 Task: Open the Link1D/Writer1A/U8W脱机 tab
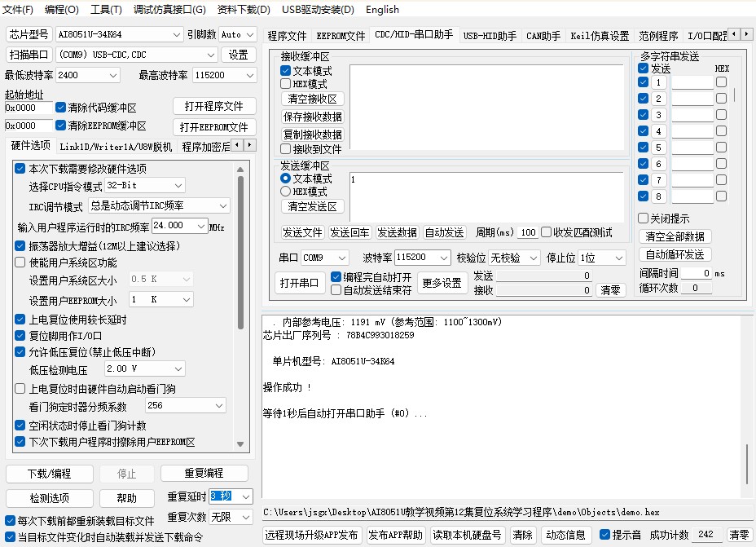tap(116, 147)
